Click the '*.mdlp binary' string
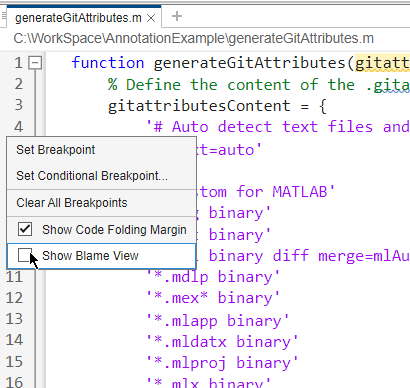This screenshot has height=388, width=410. [x=213, y=277]
